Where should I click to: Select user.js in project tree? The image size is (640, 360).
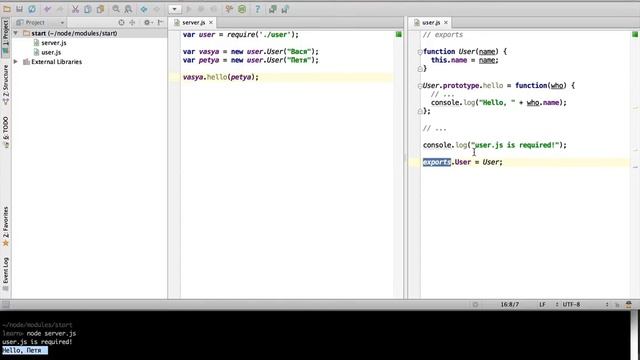[51, 52]
